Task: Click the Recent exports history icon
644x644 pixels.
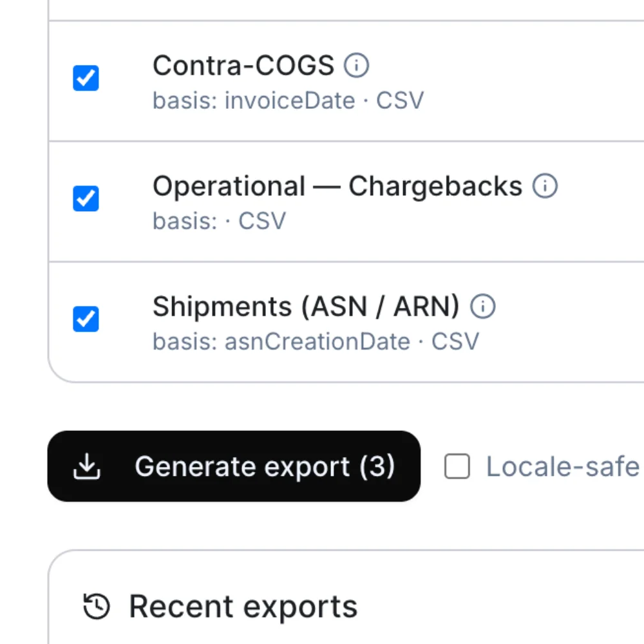Action: pyautogui.click(x=97, y=606)
